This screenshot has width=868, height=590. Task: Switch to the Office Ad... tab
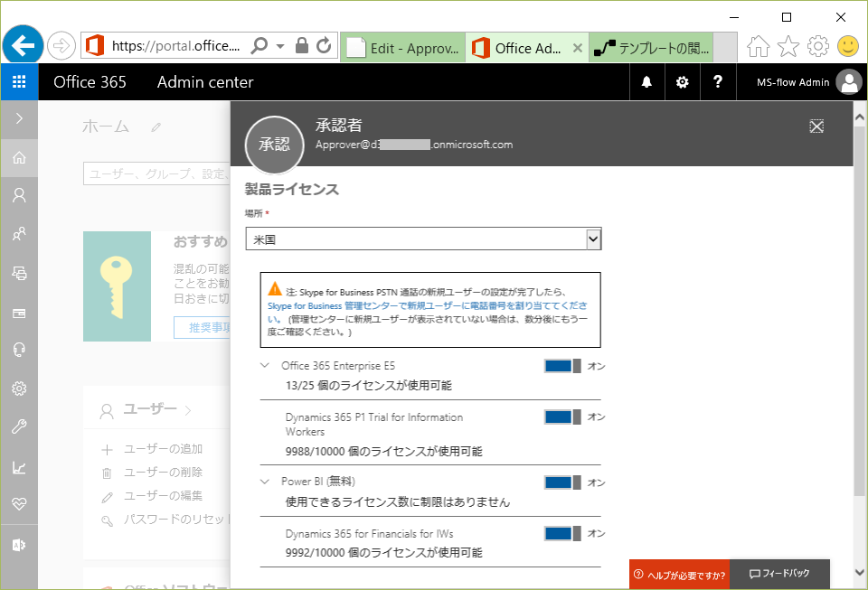(x=527, y=48)
